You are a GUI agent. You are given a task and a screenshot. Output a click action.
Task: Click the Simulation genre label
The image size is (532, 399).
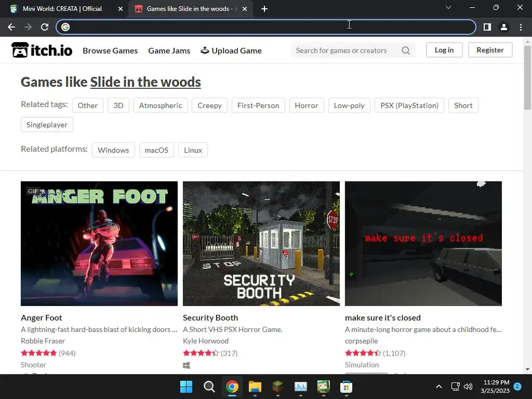pos(362,365)
